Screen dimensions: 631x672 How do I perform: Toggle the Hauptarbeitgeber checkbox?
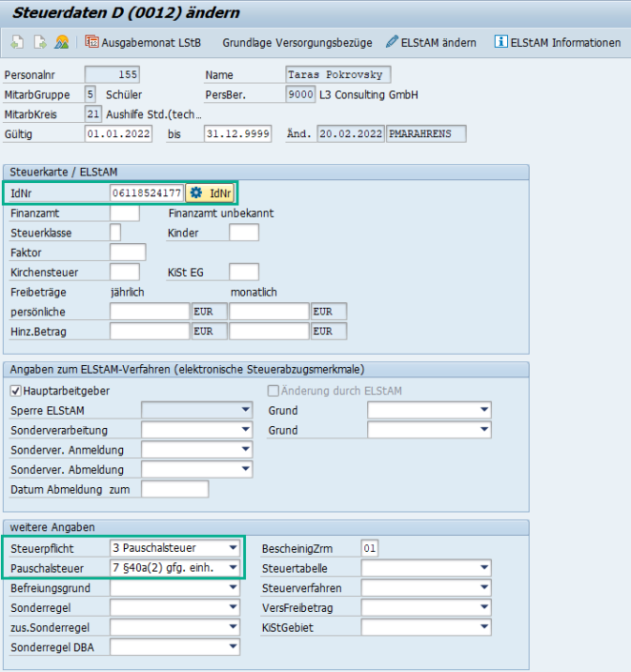point(16,391)
